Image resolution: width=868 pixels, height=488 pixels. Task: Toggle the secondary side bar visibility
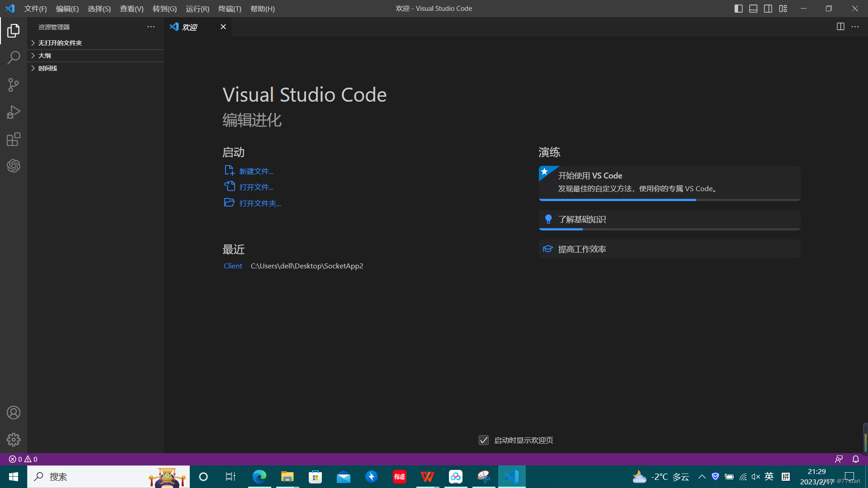click(x=768, y=9)
